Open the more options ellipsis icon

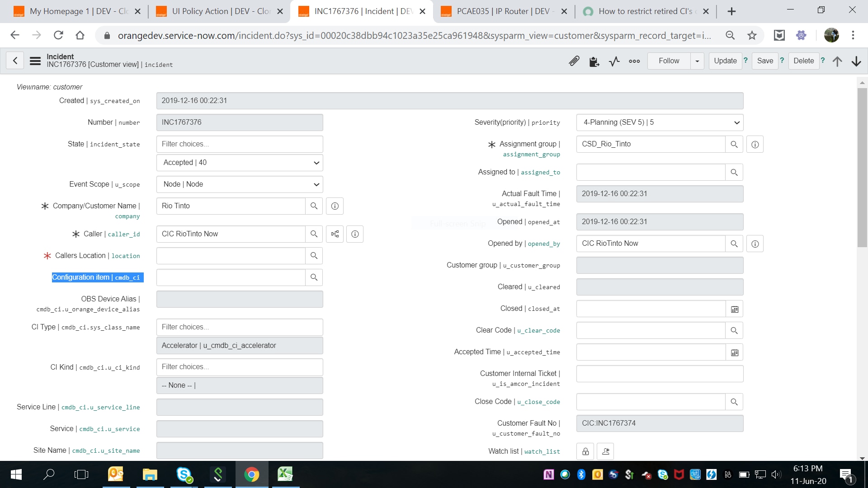(634, 61)
